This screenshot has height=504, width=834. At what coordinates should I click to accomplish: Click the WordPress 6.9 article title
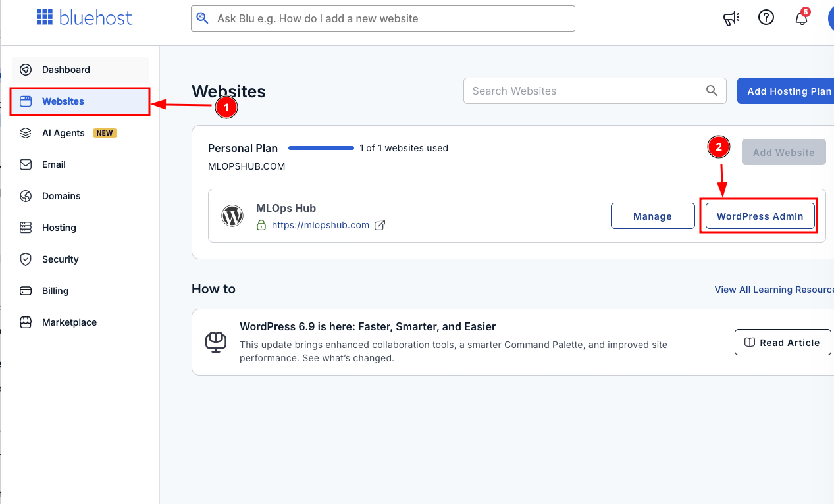tap(367, 326)
